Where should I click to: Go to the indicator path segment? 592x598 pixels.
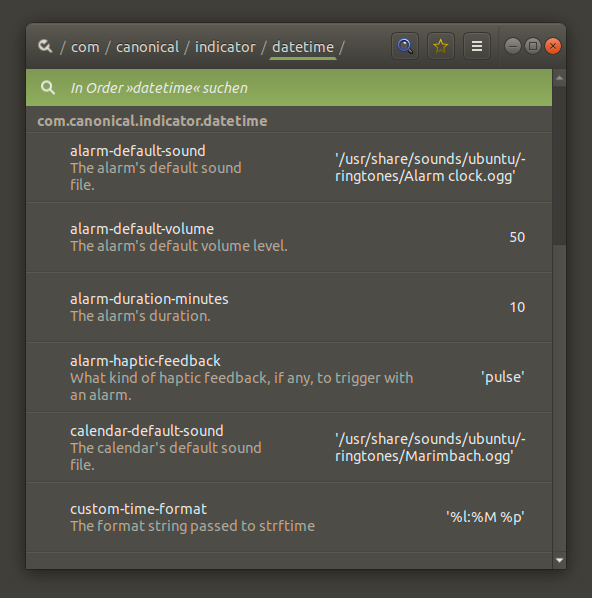tap(225, 47)
